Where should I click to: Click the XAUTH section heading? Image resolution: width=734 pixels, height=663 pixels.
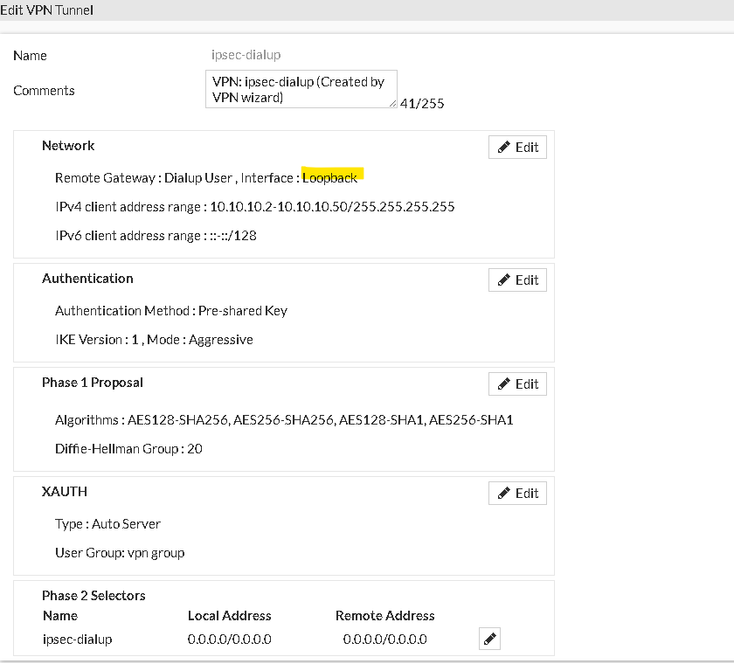[x=65, y=491]
